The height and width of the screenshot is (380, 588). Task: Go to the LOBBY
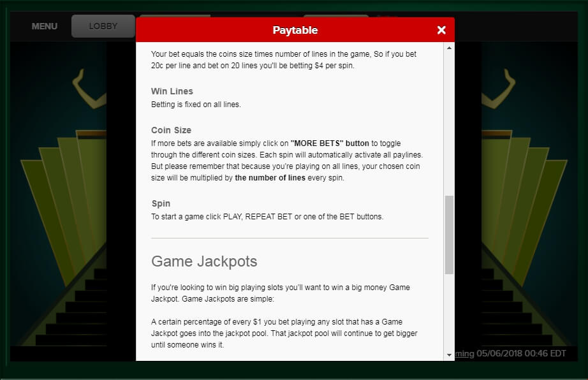(x=103, y=26)
